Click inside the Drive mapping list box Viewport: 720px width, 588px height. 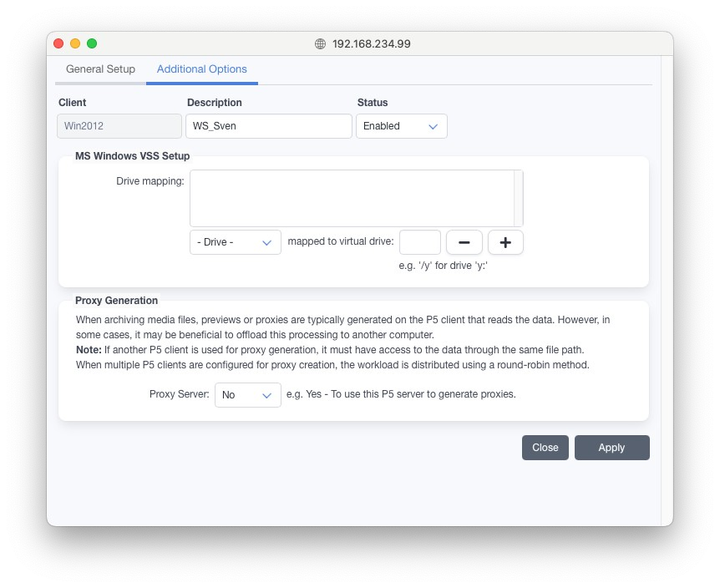pyautogui.click(x=351, y=198)
